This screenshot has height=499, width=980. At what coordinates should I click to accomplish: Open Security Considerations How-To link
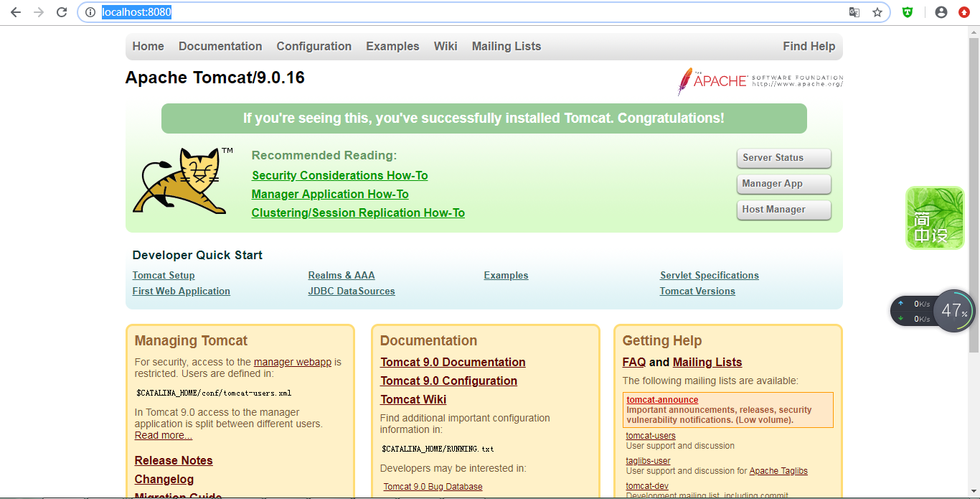coord(340,175)
